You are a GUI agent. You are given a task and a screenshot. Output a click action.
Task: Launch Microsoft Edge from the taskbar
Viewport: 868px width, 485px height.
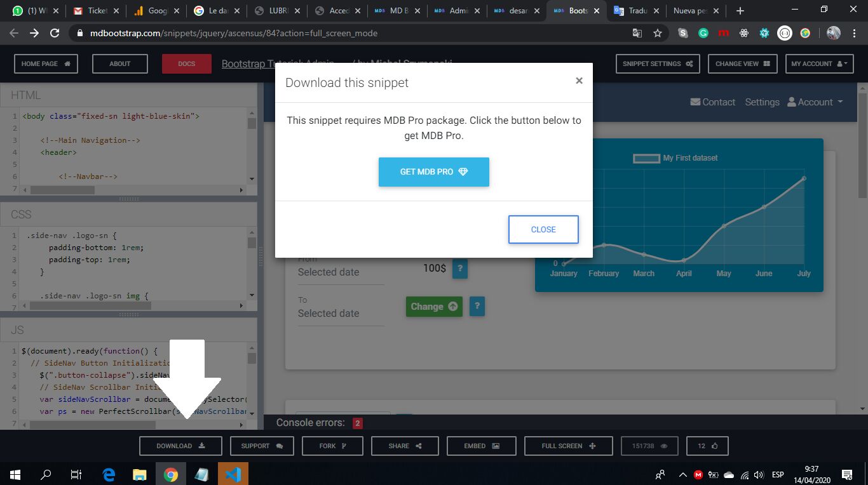tap(109, 474)
